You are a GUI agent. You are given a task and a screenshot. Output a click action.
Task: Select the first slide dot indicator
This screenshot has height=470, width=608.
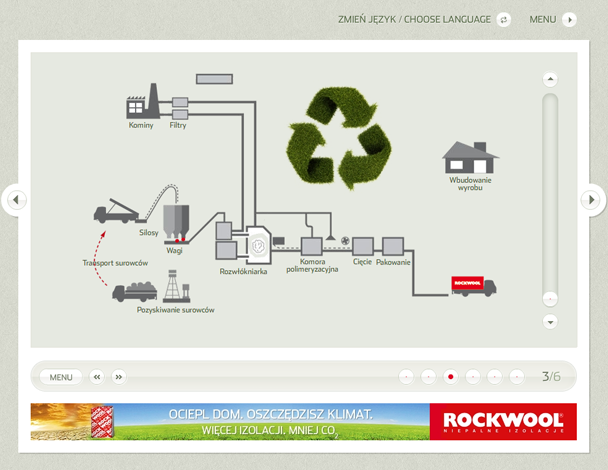[x=406, y=377]
